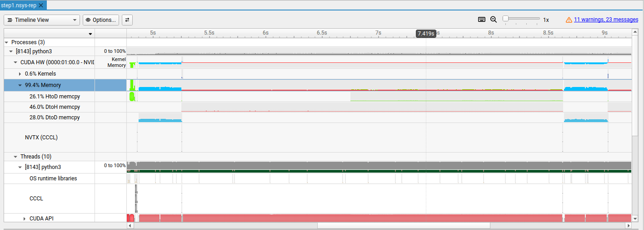Select the CCCL thread row

(x=36, y=199)
